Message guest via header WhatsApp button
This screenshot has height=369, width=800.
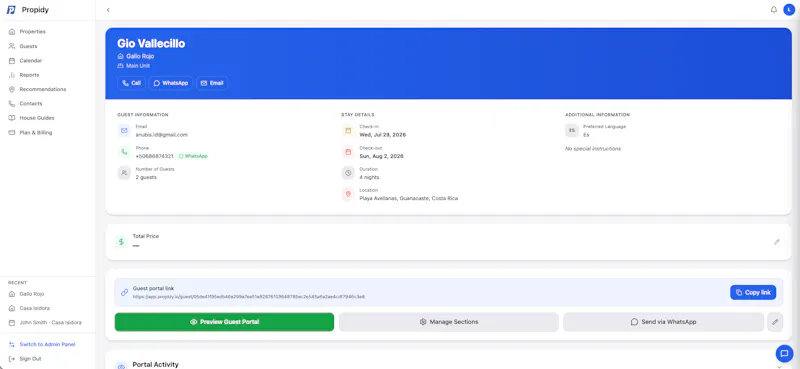(x=171, y=83)
